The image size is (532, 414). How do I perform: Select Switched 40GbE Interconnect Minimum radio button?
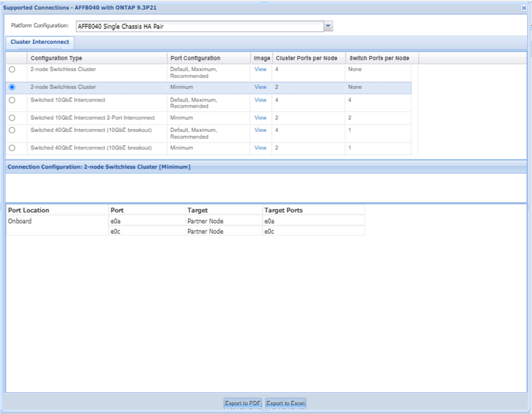pos(12,148)
